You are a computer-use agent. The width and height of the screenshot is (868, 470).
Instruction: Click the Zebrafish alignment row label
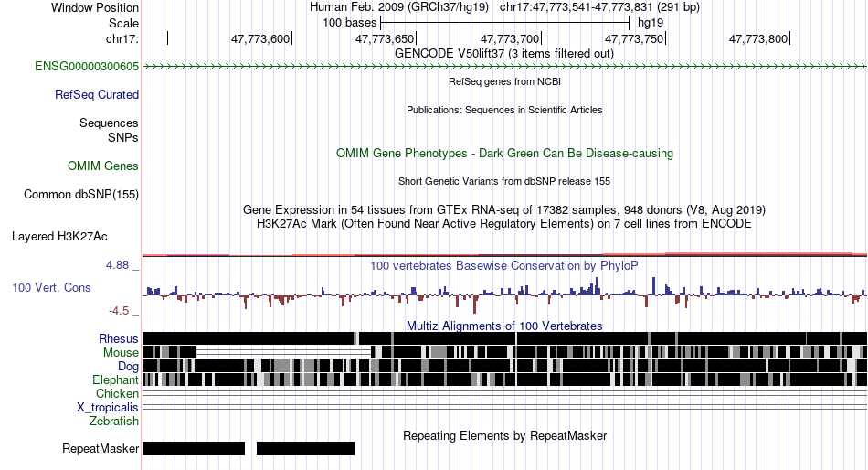pos(114,422)
